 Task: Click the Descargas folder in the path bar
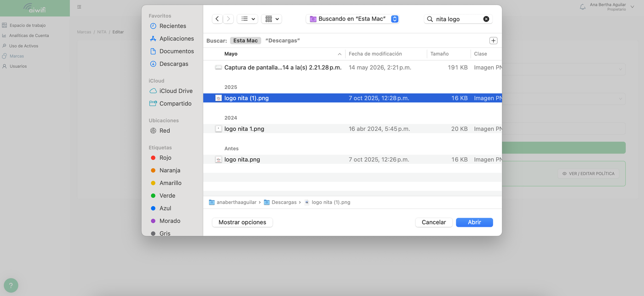tap(280, 202)
